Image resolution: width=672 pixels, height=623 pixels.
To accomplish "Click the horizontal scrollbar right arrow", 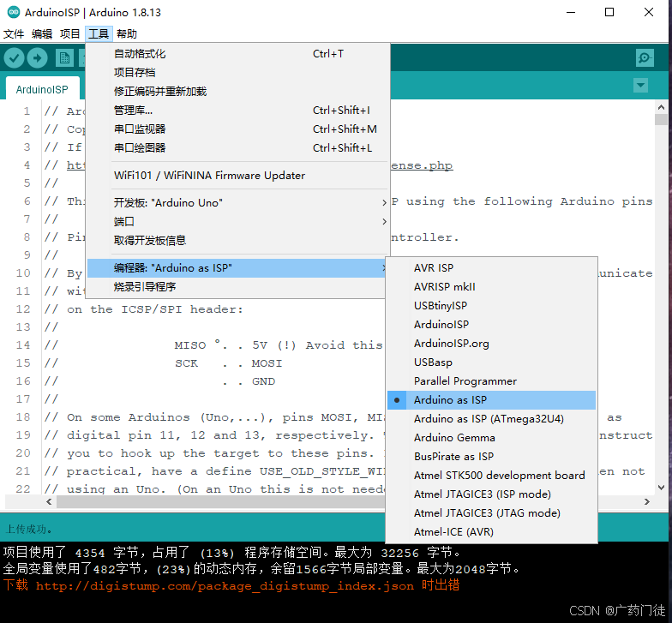I will tap(646, 501).
